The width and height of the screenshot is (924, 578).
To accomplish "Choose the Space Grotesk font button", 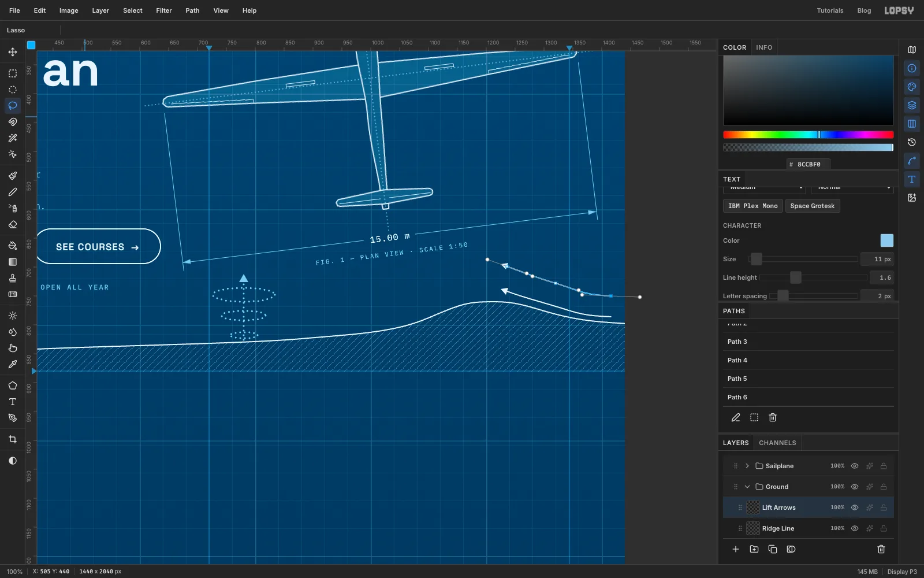I will pos(813,206).
